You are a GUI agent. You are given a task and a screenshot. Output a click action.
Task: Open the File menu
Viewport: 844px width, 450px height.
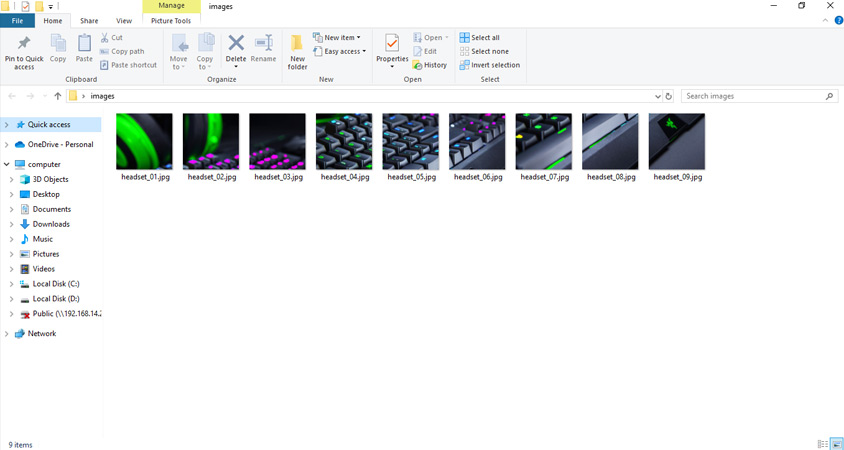[17, 20]
